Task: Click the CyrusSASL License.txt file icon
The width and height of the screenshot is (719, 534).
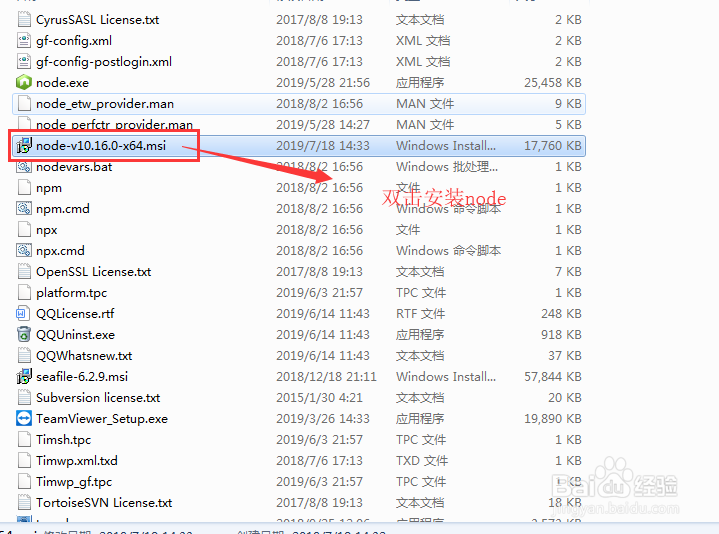Action: 24,20
